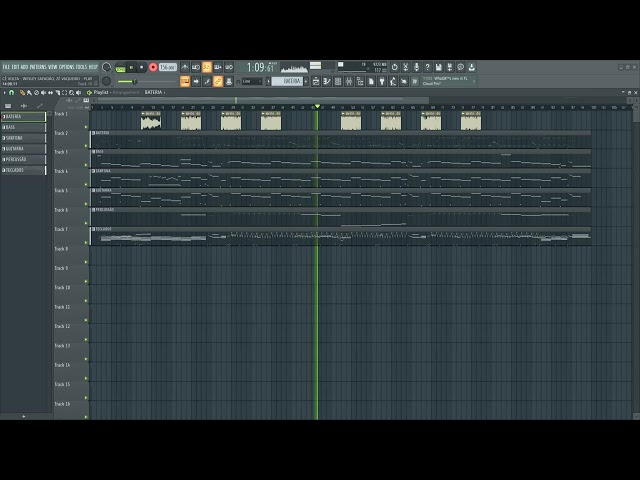Select the delete/no-entry tool in playlist
The width and height of the screenshot is (640, 480).
click(36, 93)
